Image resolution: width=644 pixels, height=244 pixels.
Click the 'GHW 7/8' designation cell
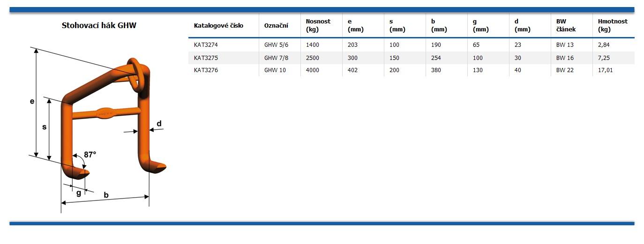coord(276,58)
